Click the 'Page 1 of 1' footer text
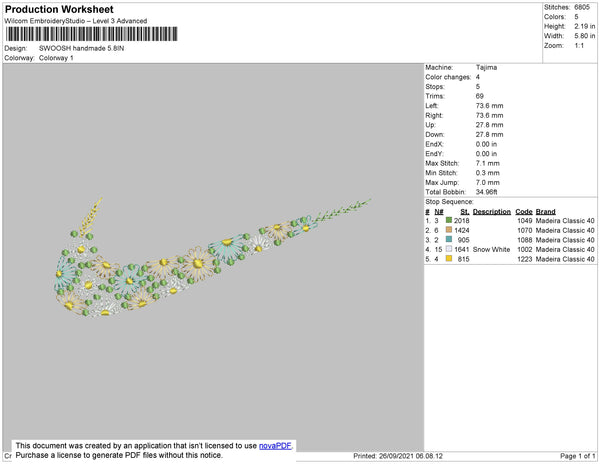600x464 pixels. [x=577, y=456]
